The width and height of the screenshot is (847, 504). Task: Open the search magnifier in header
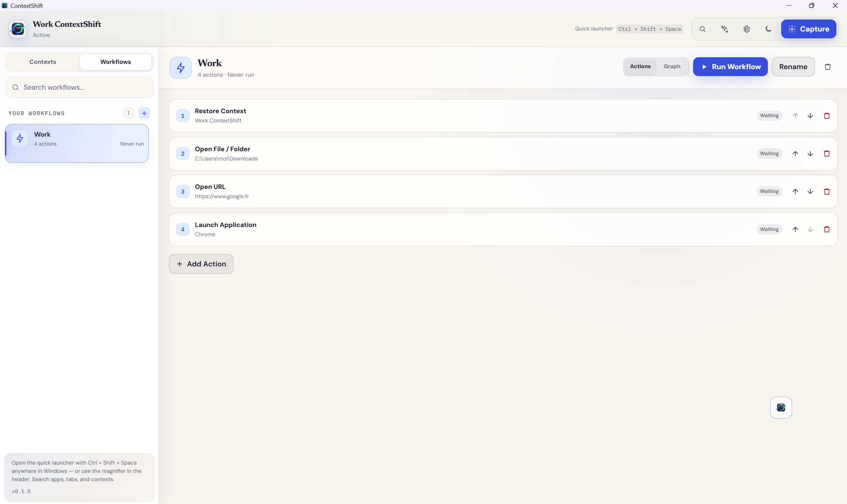point(702,29)
